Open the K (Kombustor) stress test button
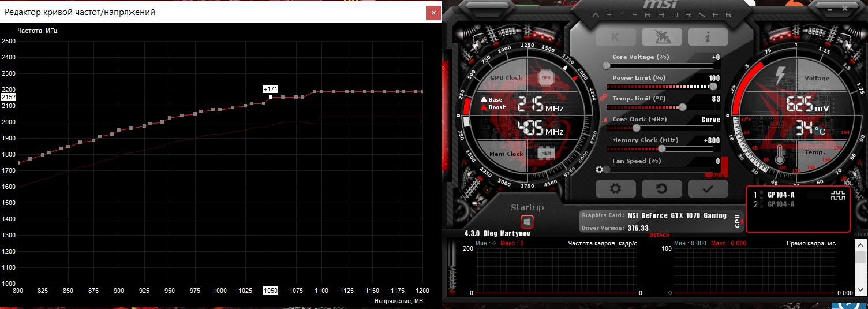The width and height of the screenshot is (868, 309). click(x=615, y=37)
